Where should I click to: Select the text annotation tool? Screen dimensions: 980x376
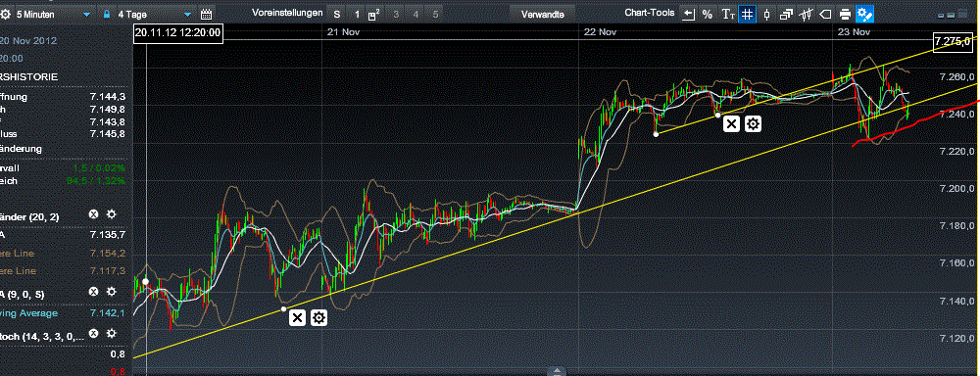[x=728, y=14]
